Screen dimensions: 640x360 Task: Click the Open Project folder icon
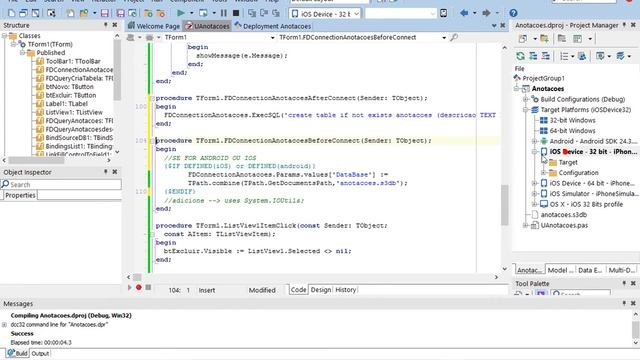[x=83, y=13]
